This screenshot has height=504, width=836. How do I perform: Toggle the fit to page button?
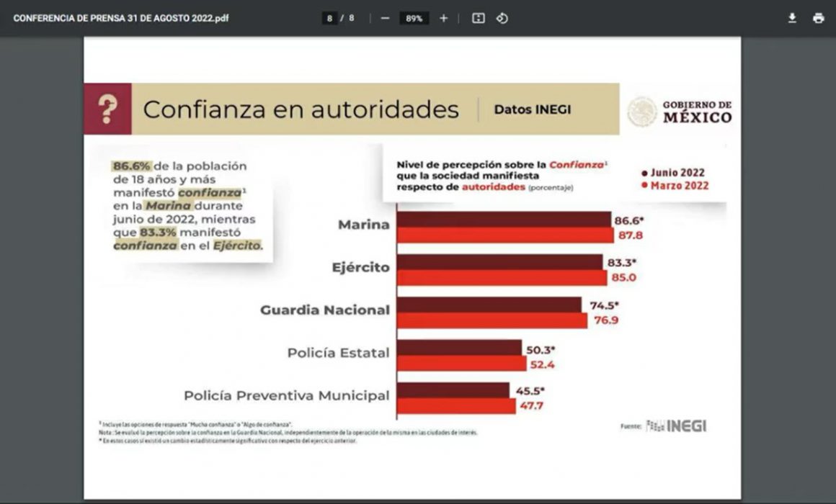tap(479, 18)
